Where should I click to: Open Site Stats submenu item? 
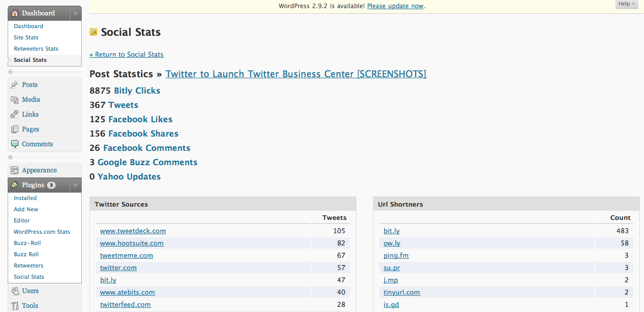tap(26, 37)
